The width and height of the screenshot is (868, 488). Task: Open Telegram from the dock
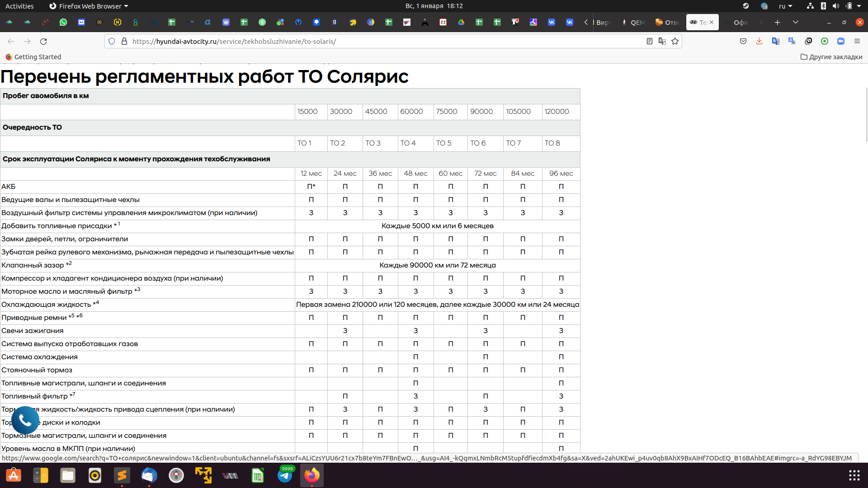pos(285,475)
